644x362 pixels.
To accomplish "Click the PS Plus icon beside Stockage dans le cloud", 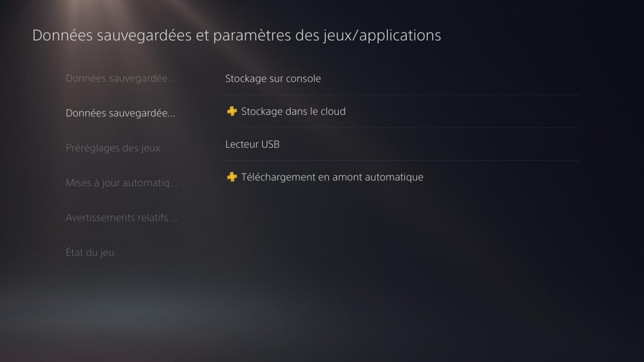I will [231, 111].
